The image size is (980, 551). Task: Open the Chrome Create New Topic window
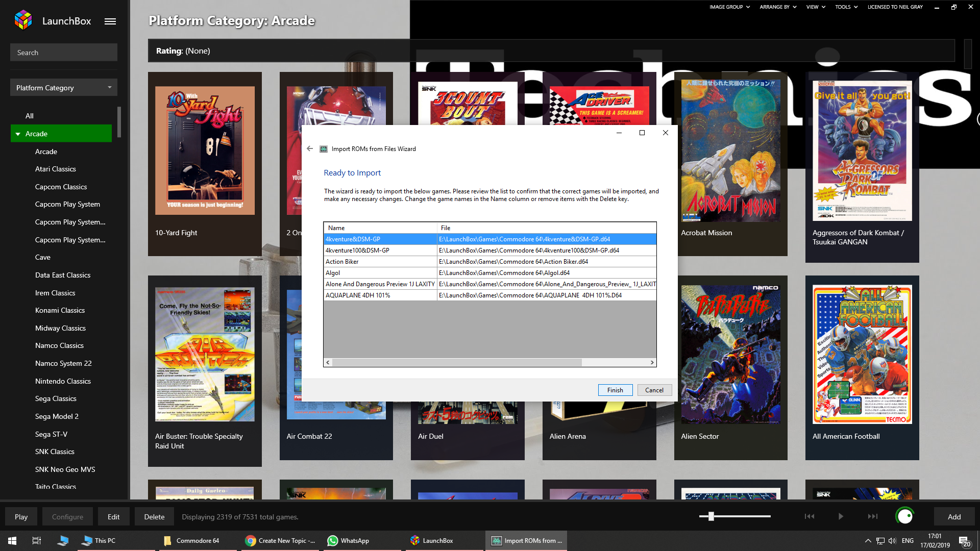point(280,541)
